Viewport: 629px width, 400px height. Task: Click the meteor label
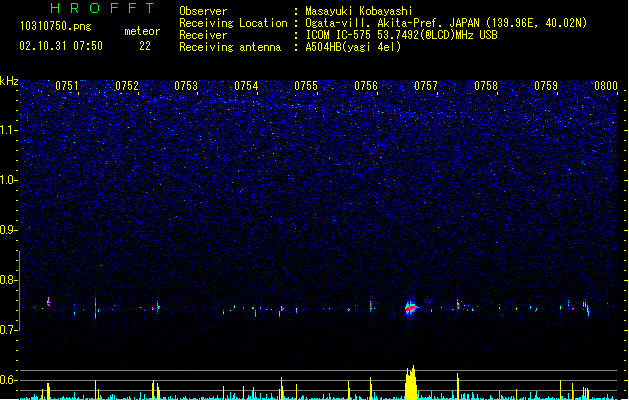(142, 31)
